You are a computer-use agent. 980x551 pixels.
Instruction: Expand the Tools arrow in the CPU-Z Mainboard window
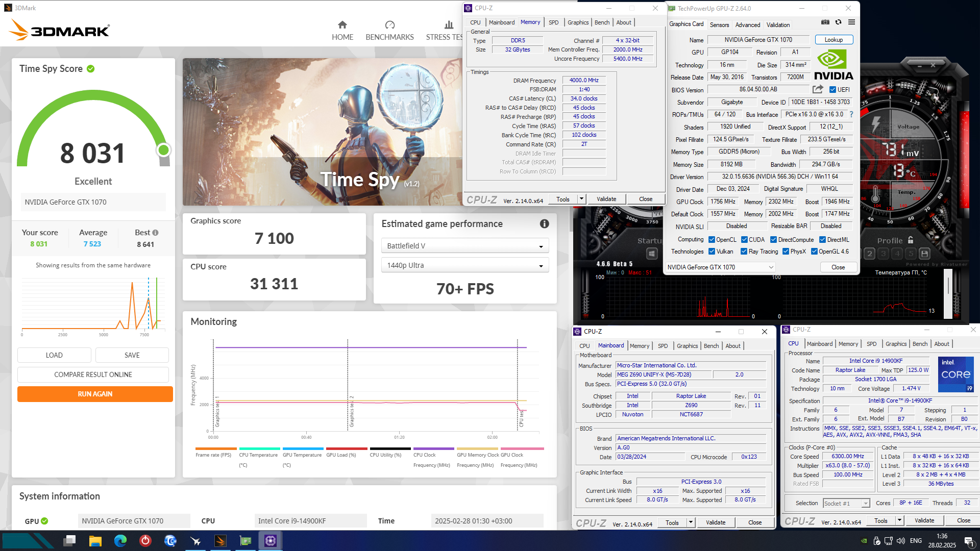691,522
